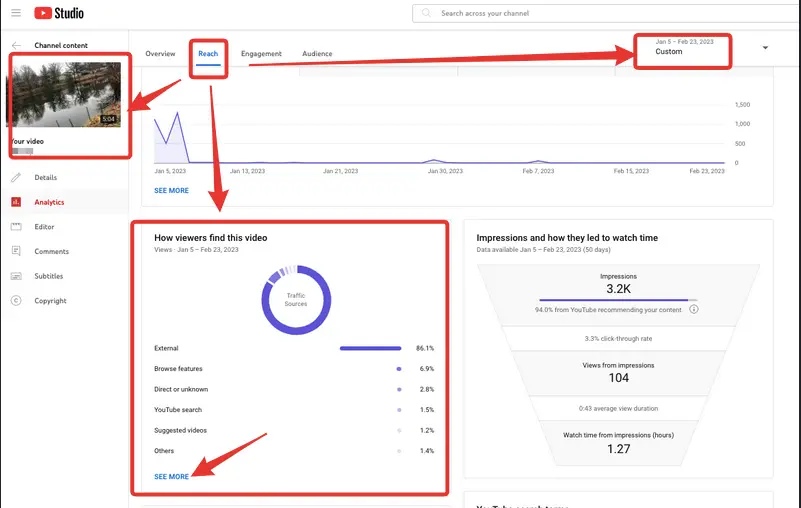Click the back arrow beside Channel content

[16, 46]
